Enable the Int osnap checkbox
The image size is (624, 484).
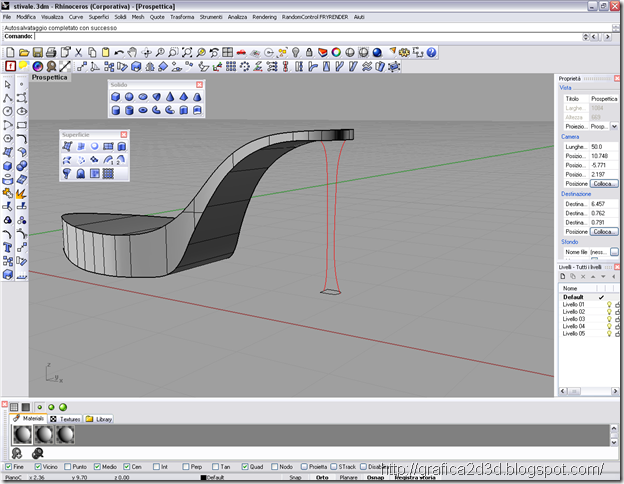156,466
